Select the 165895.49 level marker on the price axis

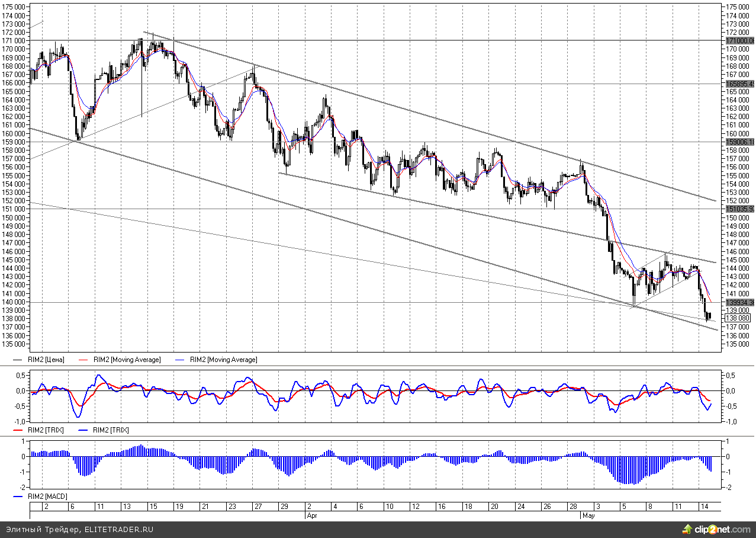click(740, 84)
